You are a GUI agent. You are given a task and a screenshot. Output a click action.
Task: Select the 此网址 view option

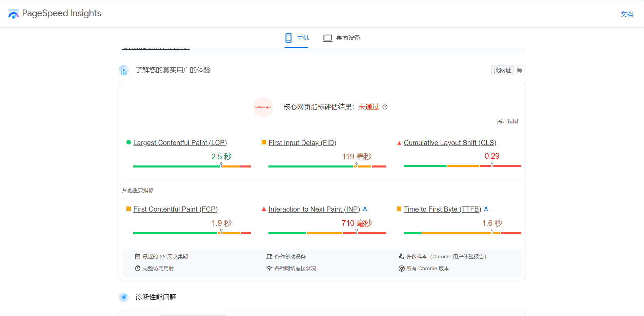point(502,70)
